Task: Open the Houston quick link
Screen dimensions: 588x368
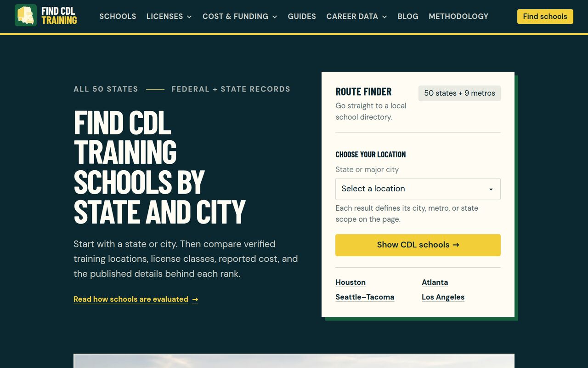Action: [351, 282]
